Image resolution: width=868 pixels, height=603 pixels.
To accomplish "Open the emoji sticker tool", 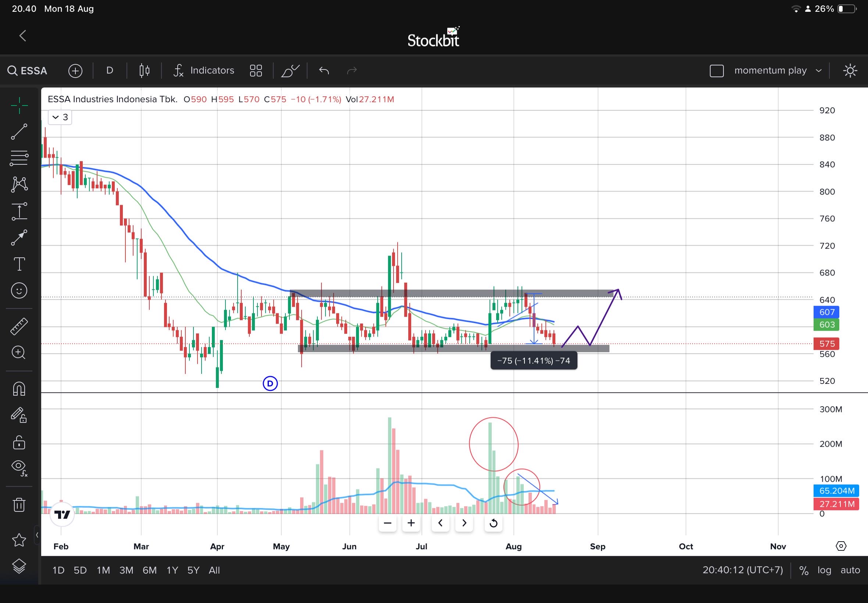I will [19, 290].
